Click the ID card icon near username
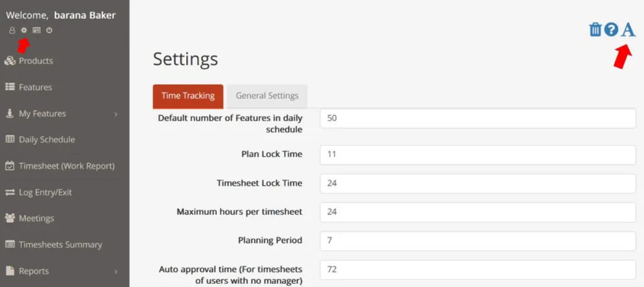 [x=36, y=30]
